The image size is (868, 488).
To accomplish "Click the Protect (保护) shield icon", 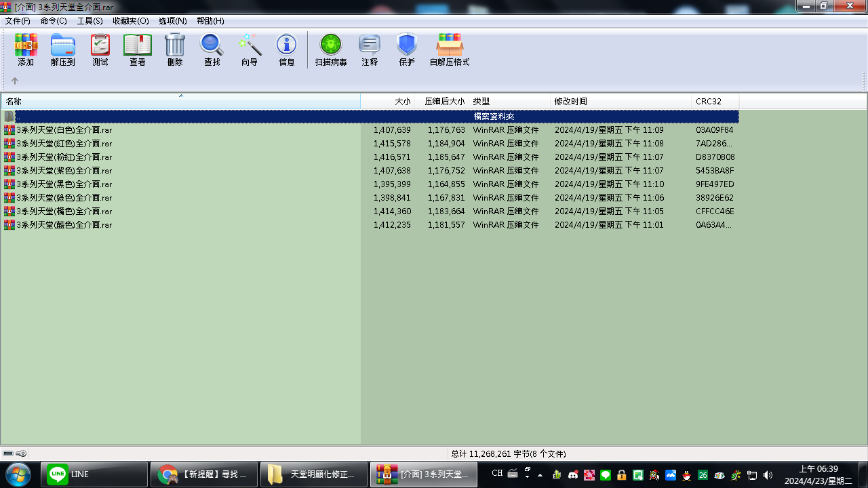I will pyautogui.click(x=407, y=50).
